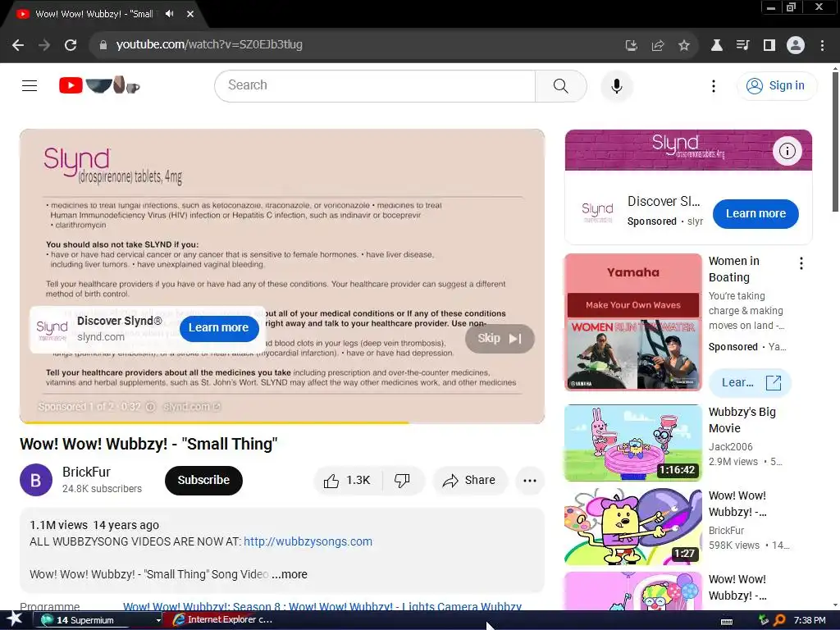840x630 pixels.
Task: Expand description with ...more
Action: click(290, 574)
